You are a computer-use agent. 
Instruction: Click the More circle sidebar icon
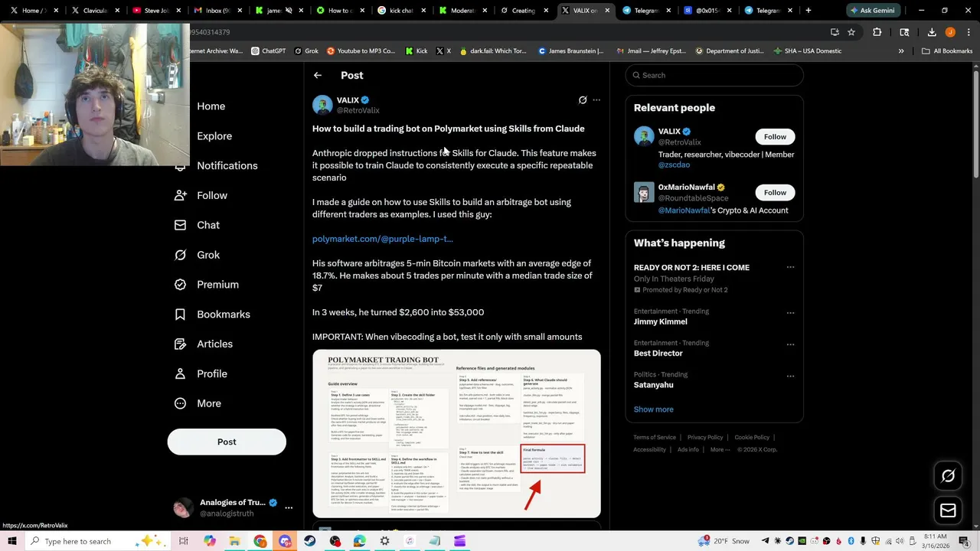180,403
